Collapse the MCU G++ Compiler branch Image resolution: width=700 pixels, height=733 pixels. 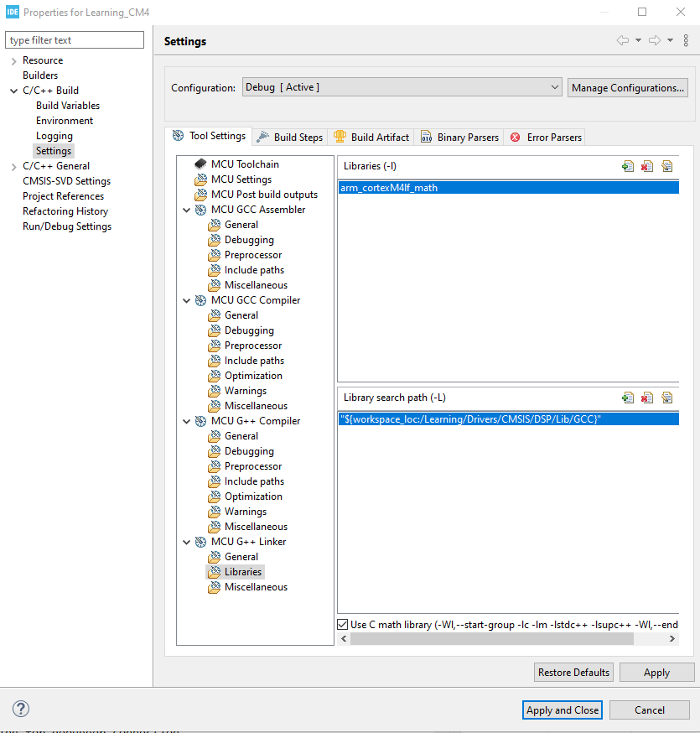(x=186, y=421)
